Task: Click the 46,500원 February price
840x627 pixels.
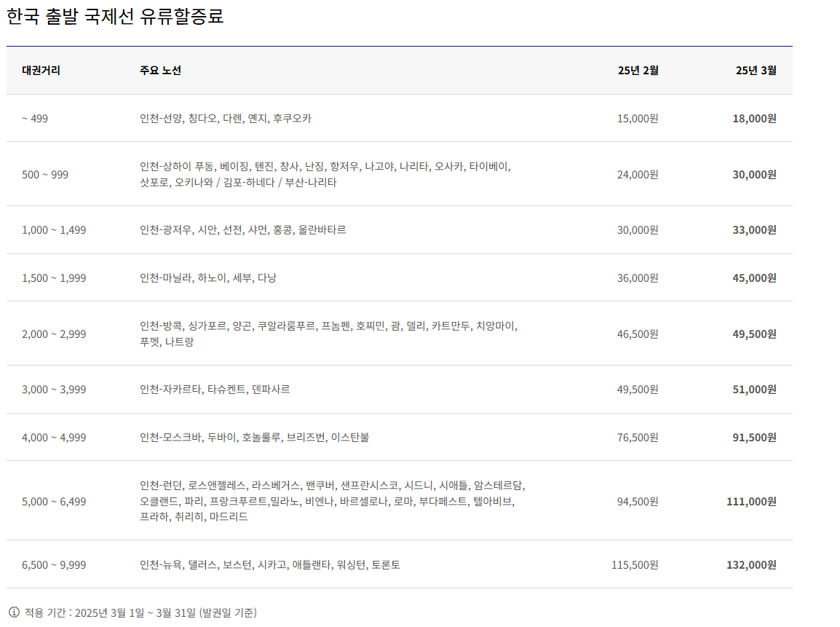Action: point(637,334)
